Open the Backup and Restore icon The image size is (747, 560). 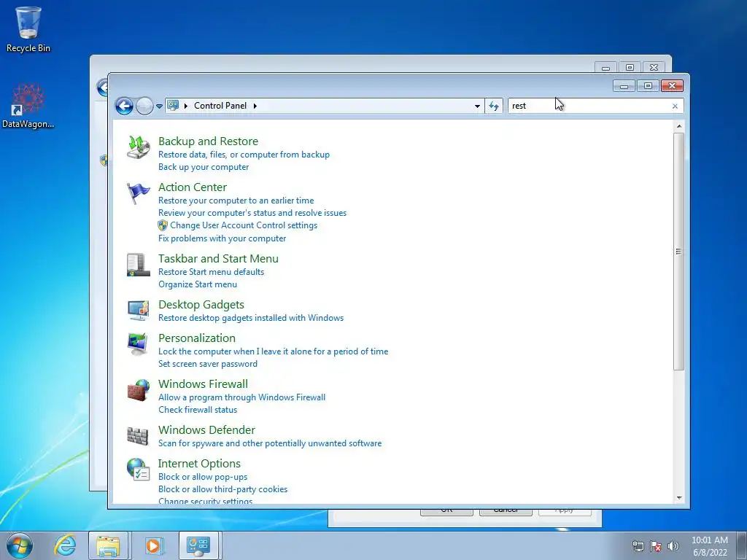tap(138, 147)
